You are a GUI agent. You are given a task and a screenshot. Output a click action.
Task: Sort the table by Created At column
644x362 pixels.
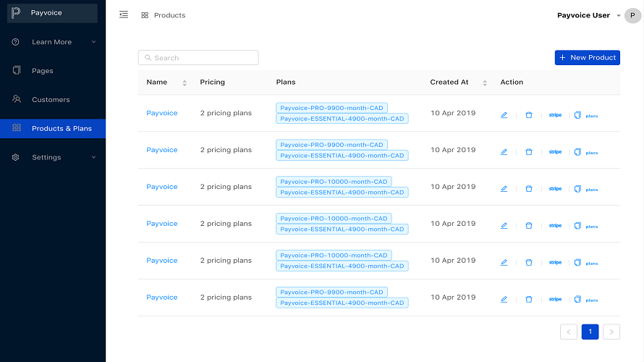[x=485, y=83]
